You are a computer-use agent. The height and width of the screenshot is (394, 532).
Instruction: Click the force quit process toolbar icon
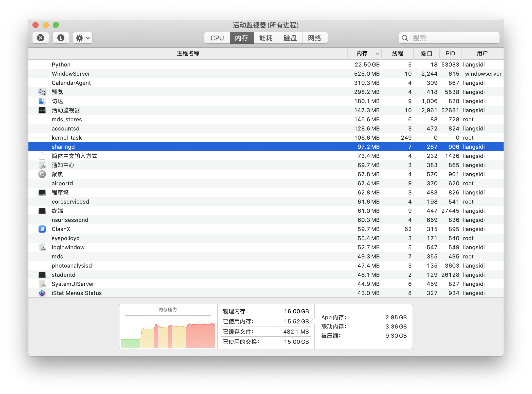point(41,38)
